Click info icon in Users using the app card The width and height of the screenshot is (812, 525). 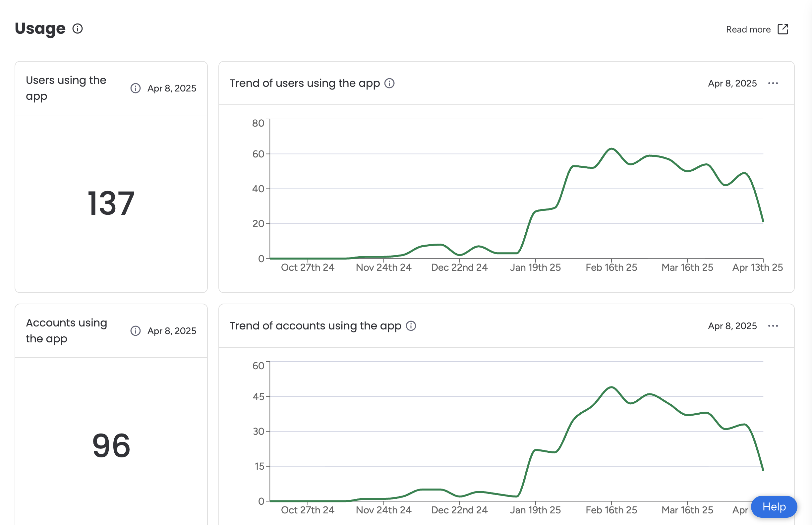click(135, 88)
